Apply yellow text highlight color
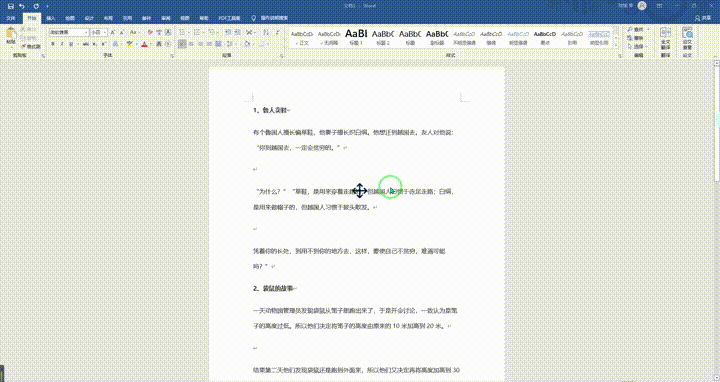 coord(130,44)
